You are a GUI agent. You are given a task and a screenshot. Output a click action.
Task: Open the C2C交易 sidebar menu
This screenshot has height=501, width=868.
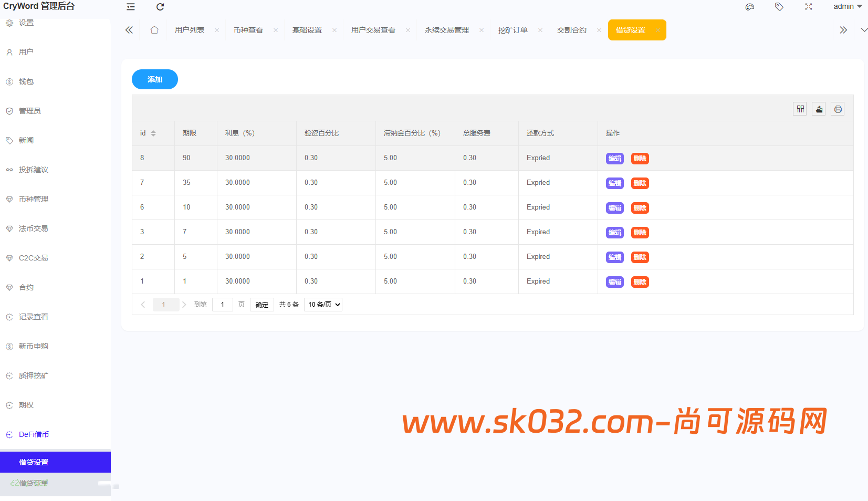(x=55, y=258)
